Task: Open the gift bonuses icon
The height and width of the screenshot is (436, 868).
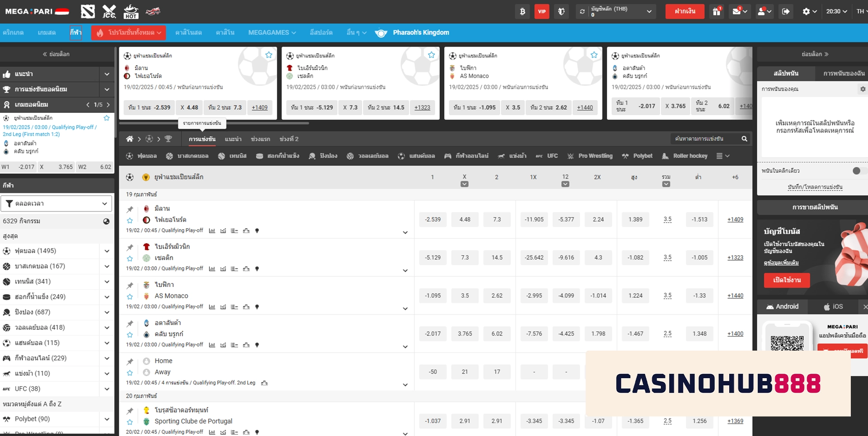Action: click(x=717, y=11)
